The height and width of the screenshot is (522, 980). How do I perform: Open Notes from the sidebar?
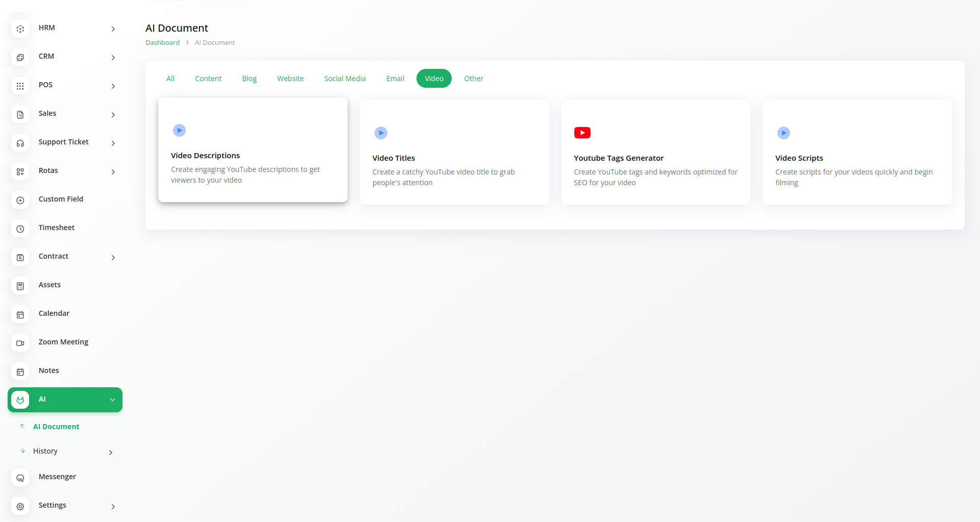click(49, 370)
